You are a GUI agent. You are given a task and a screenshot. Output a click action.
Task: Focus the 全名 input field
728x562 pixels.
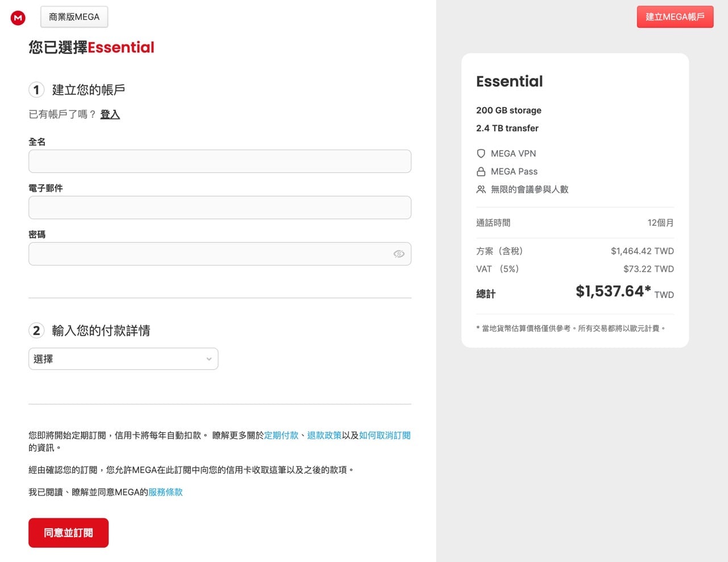tap(220, 161)
